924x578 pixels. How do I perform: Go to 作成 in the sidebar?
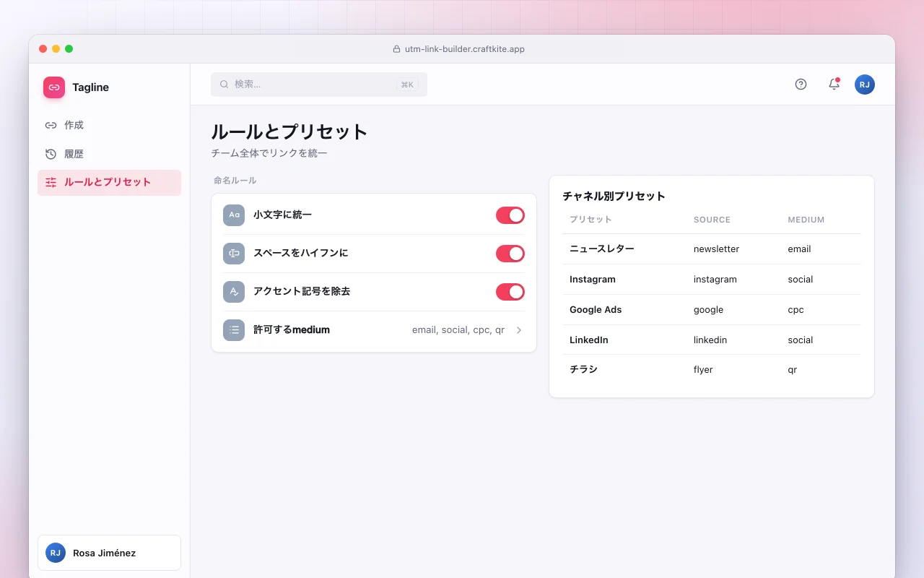(109, 125)
